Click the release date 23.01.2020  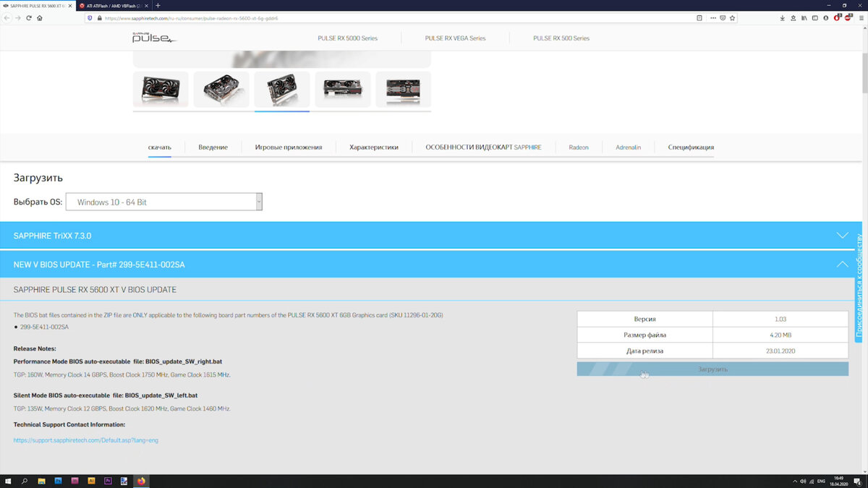(x=780, y=351)
